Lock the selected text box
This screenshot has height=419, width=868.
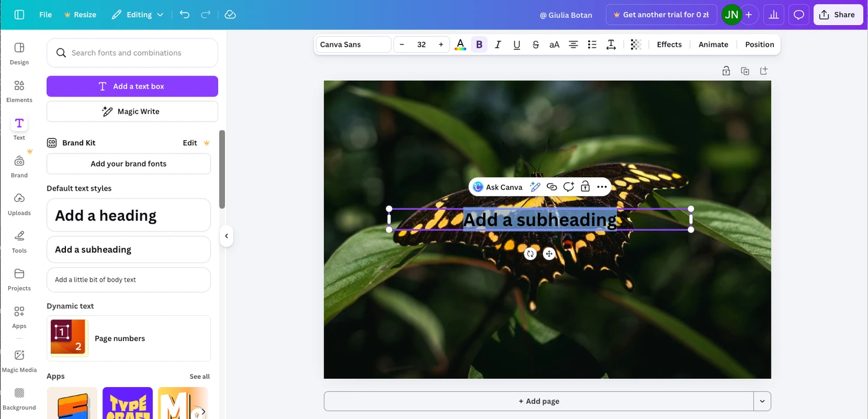pos(585,186)
